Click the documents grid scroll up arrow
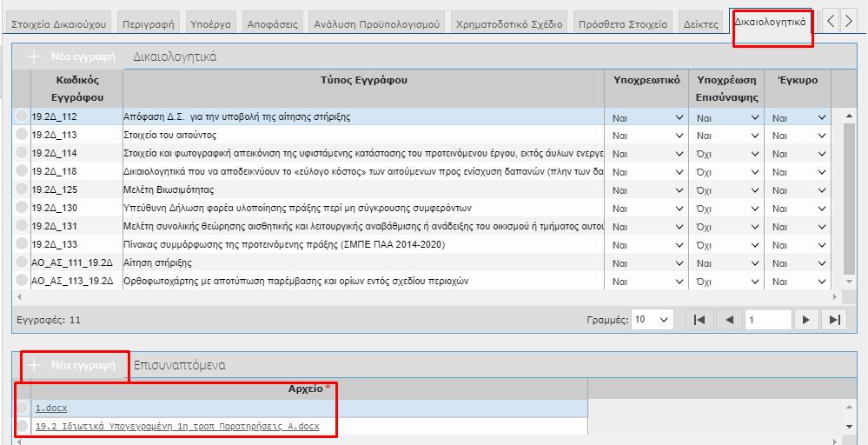The width and height of the screenshot is (868, 445). pyautogui.click(x=849, y=116)
